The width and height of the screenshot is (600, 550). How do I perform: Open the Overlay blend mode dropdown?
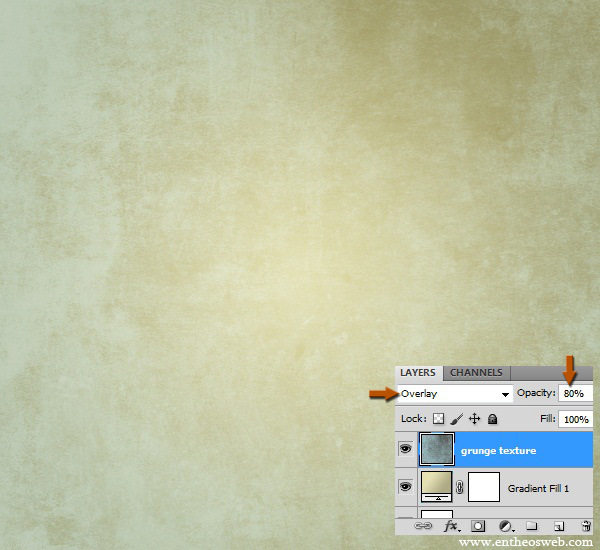[x=455, y=393]
